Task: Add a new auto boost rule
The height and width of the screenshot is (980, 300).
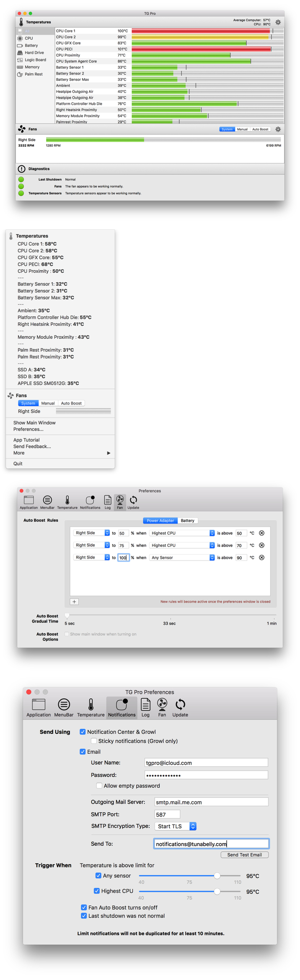Action: pyautogui.click(x=74, y=602)
